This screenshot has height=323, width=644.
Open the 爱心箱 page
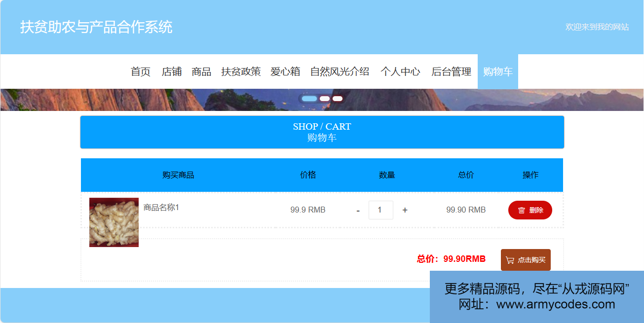pos(285,72)
